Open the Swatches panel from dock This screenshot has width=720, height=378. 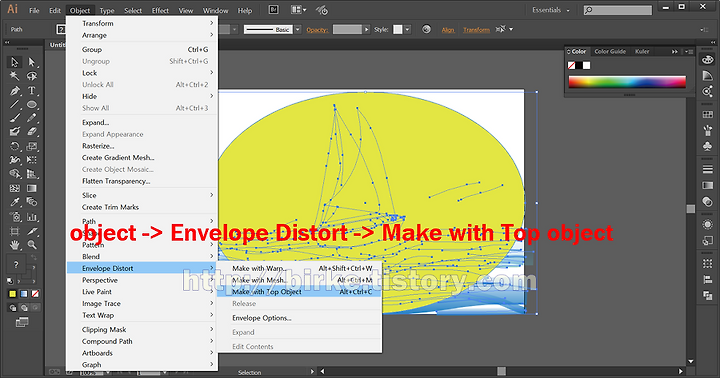point(708,114)
